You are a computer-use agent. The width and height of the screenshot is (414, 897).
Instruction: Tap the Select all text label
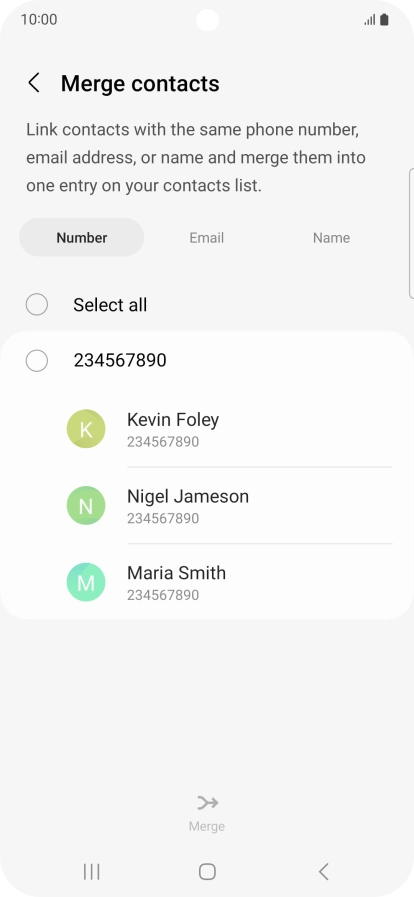110,305
